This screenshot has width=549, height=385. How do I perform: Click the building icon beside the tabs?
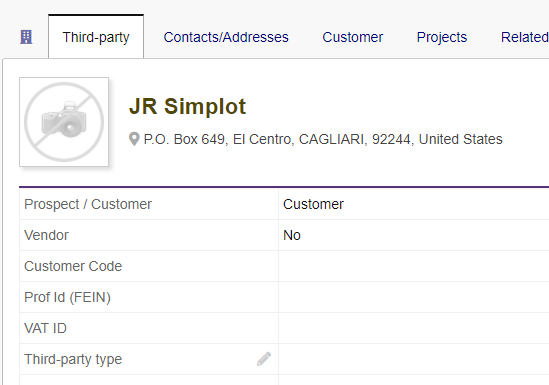coord(26,37)
